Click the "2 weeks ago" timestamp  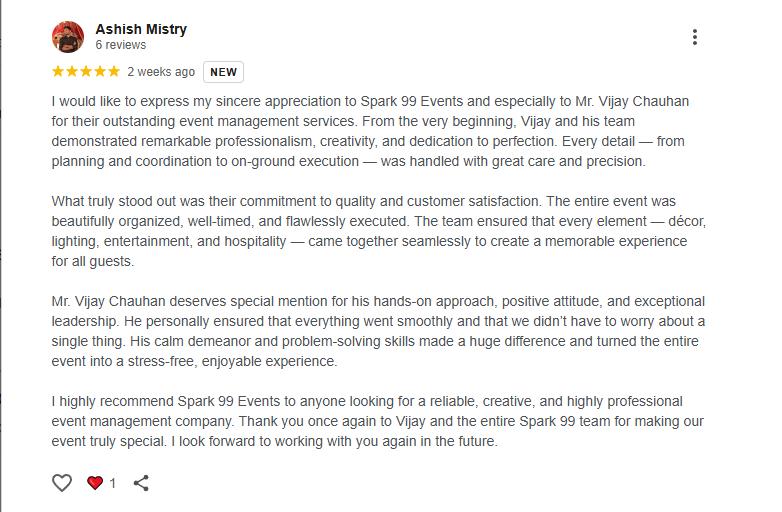161,72
